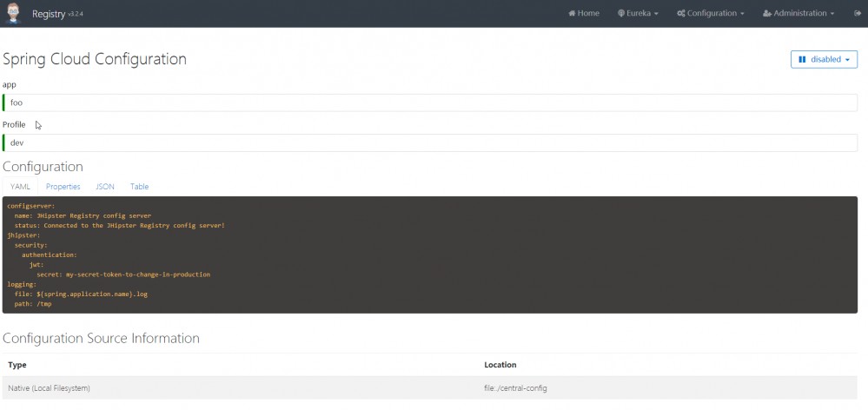Viewport: 868px width, 410px height.
Task: Click the configserver name line in YAML
Action: 83,215
